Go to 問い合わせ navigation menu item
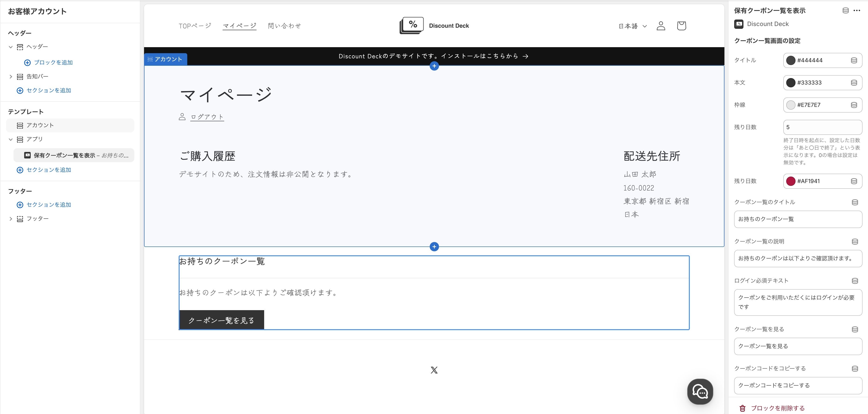868x414 pixels. [284, 26]
